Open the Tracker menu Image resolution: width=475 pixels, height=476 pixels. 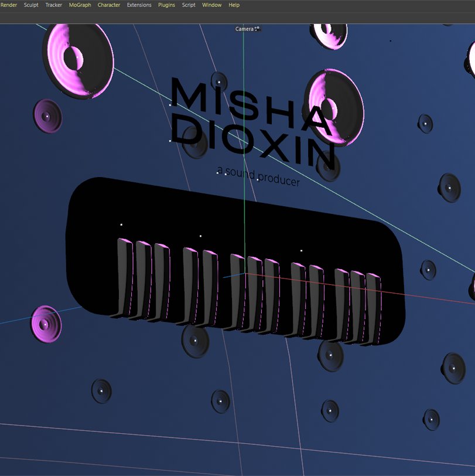54,5
